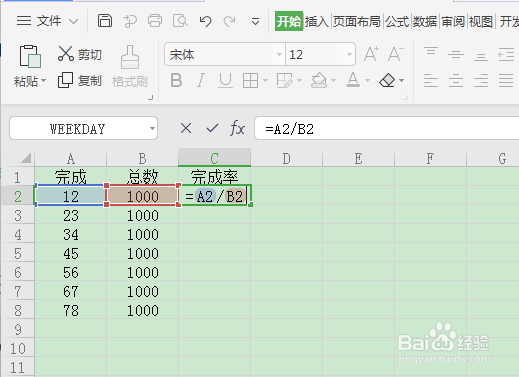Click the Redo arrow

click(230, 21)
